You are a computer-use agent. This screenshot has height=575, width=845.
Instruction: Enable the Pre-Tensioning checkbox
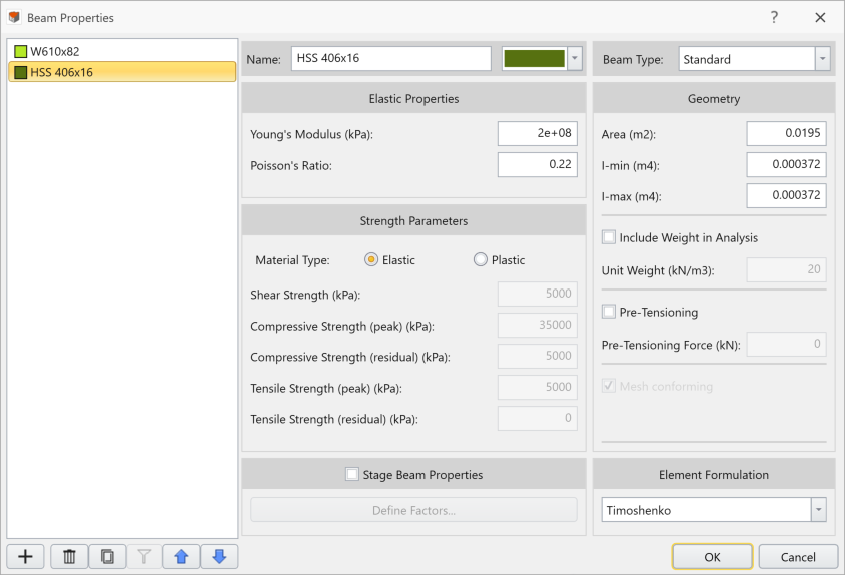(609, 312)
